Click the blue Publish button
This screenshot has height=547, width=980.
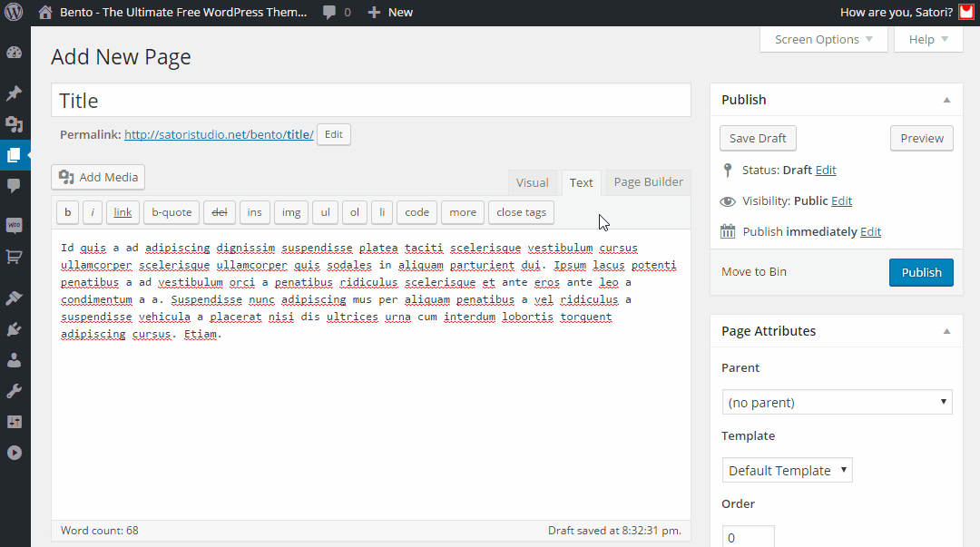tap(921, 272)
